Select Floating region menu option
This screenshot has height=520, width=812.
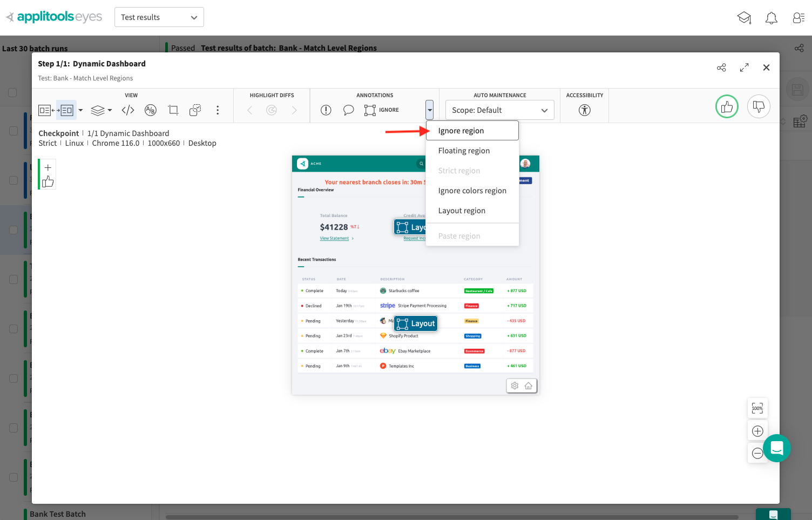(x=464, y=151)
